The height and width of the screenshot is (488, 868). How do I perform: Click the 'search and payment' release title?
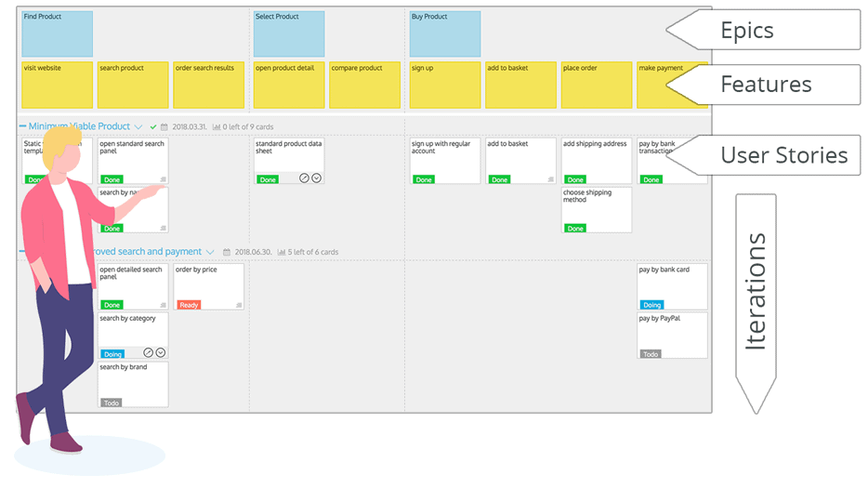click(x=147, y=252)
